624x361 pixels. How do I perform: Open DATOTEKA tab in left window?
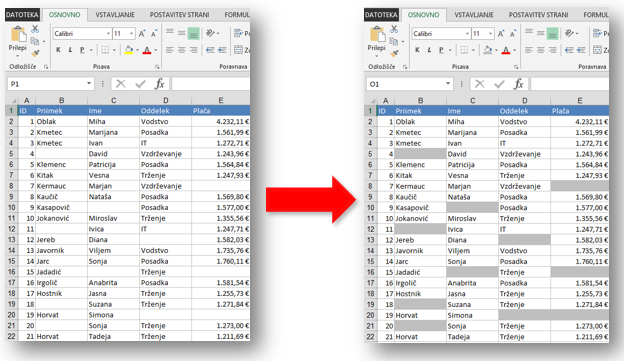click(22, 15)
